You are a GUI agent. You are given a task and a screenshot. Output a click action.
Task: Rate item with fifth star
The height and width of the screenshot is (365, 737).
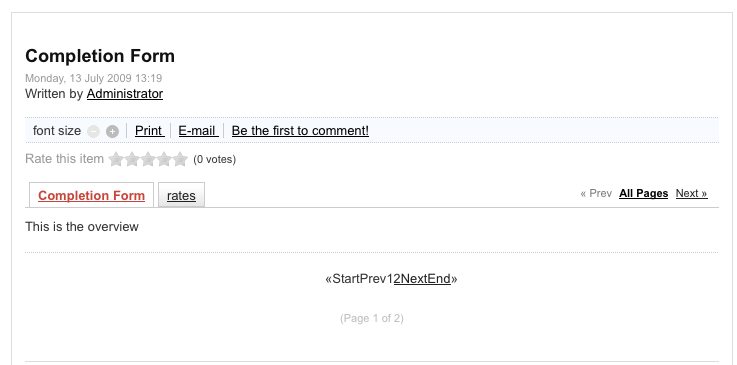[x=180, y=159]
